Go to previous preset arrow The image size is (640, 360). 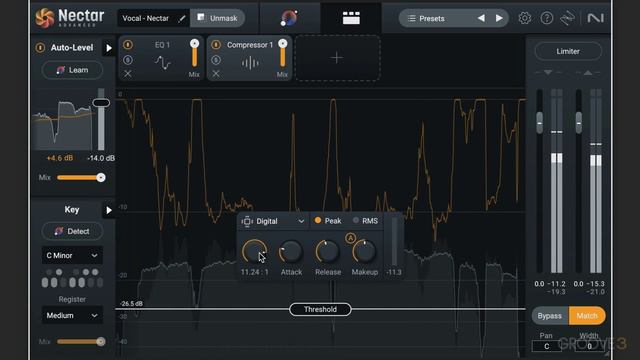click(x=481, y=18)
